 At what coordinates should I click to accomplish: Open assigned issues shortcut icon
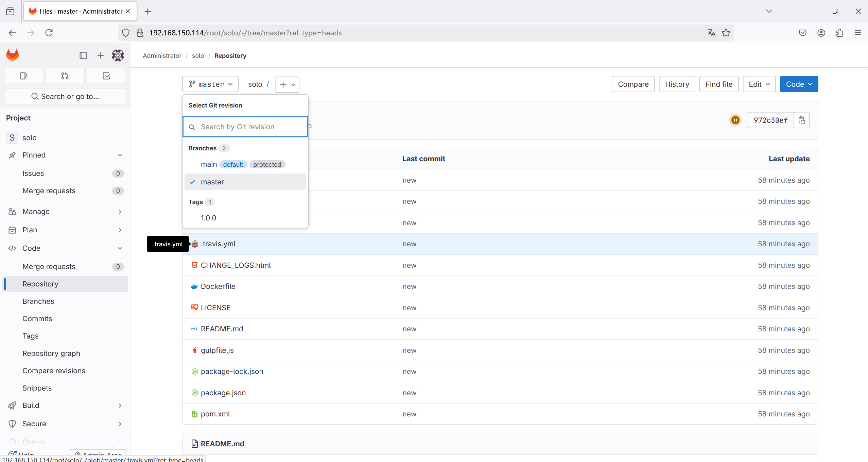click(x=23, y=76)
